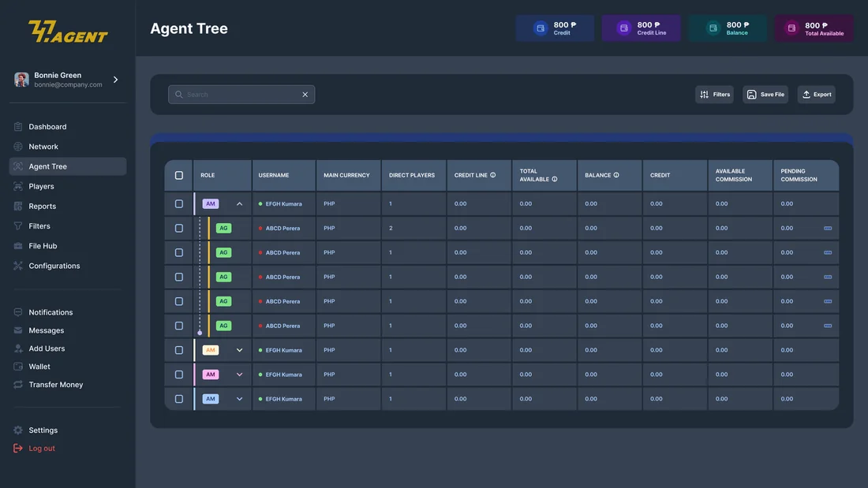Viewport: 868px width, 488px height.
Task: Click the Configurations tools icon
Action: [x=17, y=266]
